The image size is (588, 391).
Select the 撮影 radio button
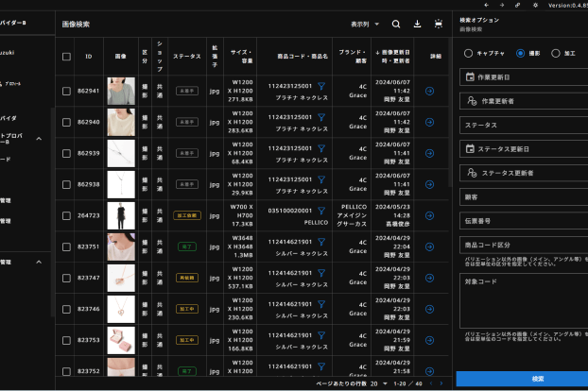coord(520,53)
